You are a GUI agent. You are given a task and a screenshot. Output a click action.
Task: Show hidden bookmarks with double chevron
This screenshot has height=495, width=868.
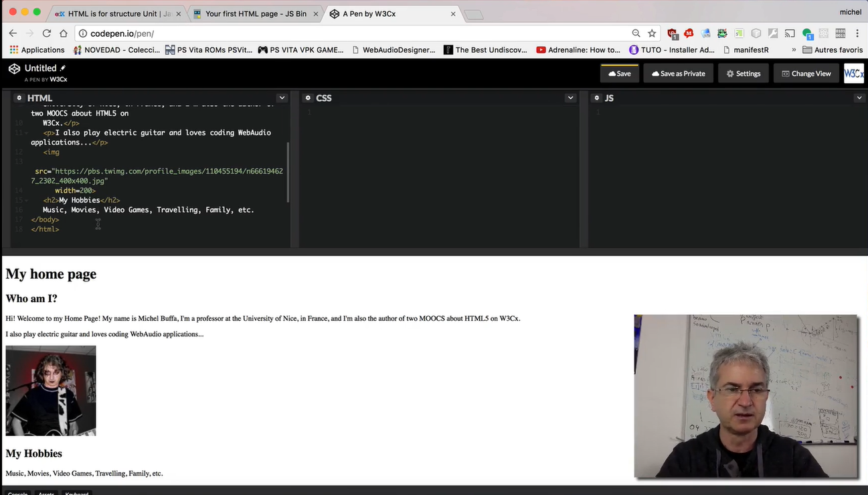794,50
